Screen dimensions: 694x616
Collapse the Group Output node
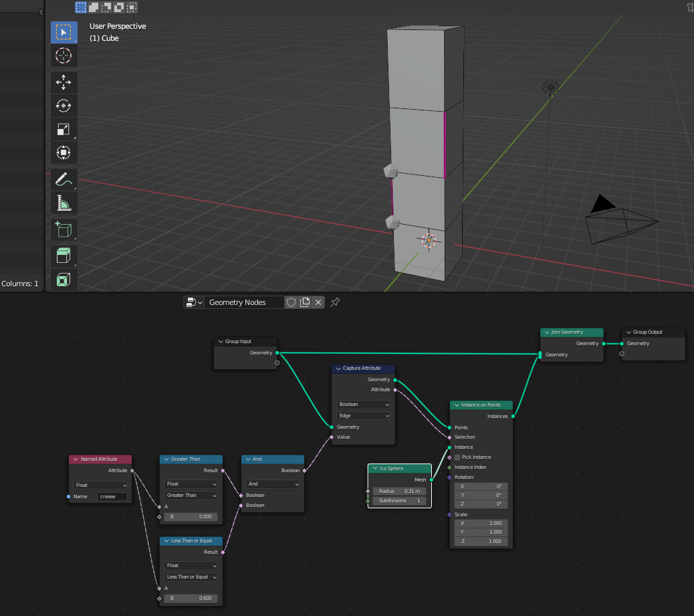pyautogui.click(x=628, y=332)
